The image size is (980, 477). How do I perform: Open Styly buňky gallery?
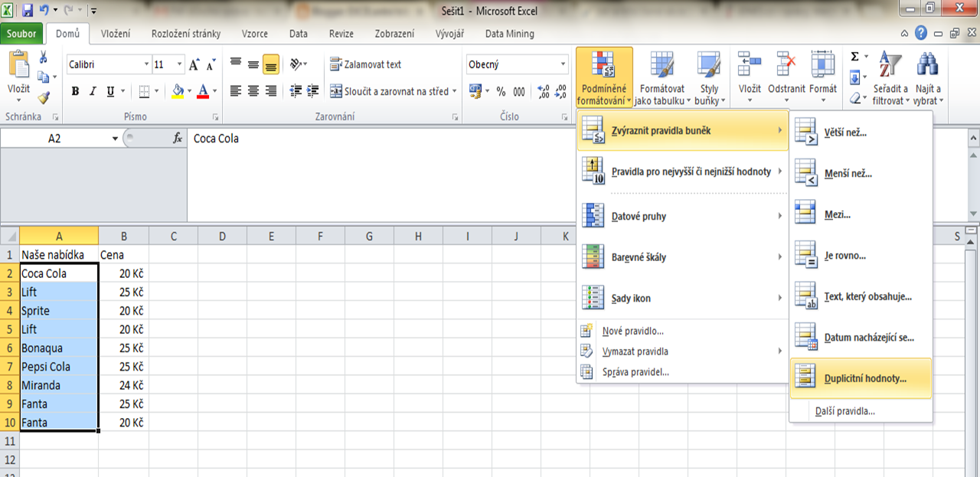(x=710, y=77)
